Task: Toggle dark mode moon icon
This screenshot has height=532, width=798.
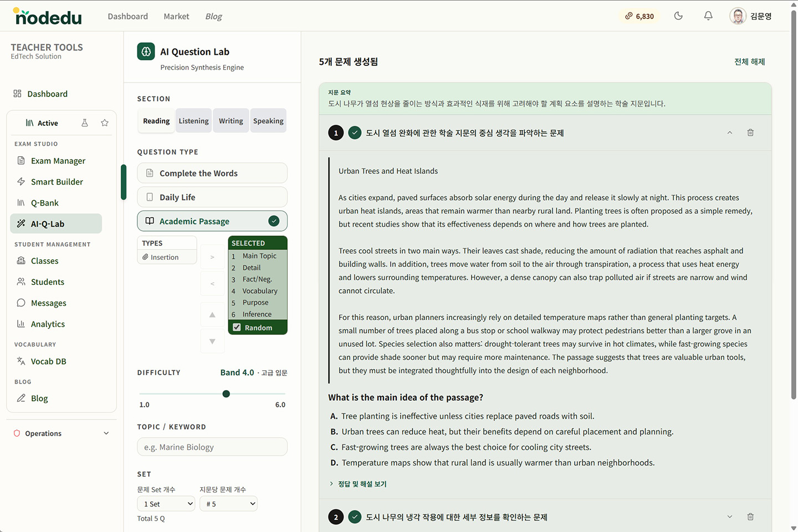Action: (678, 16)
